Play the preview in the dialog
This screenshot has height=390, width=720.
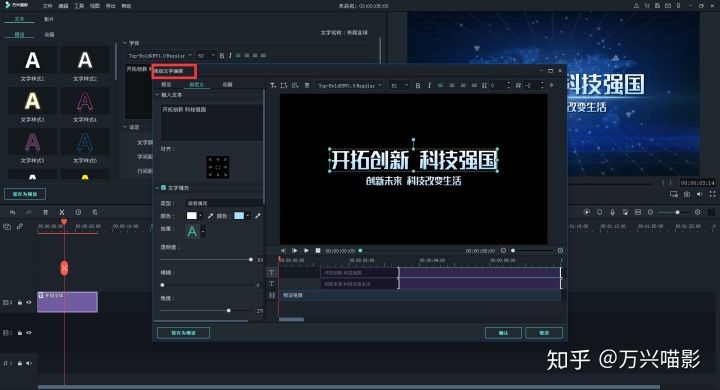(306, 251)
